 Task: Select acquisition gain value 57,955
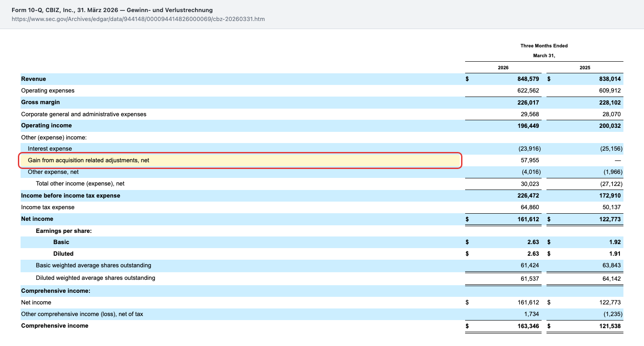coord(530,160)
